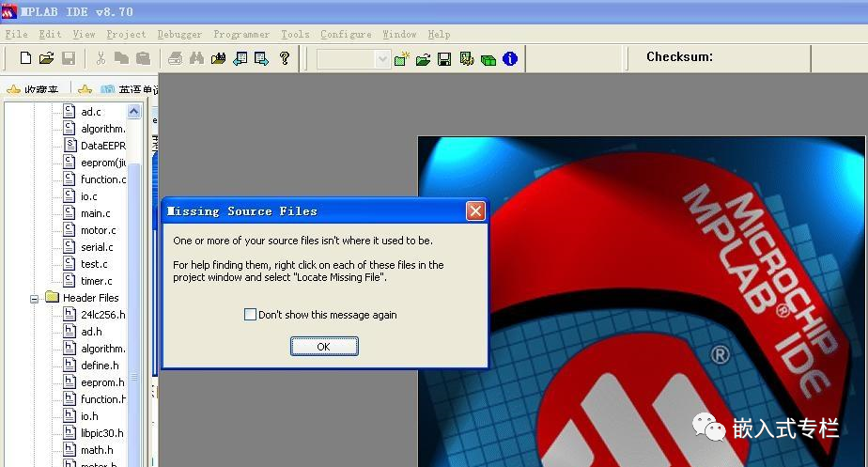
Task: Click the New File toolbar icon
Action: pos(25,59)
